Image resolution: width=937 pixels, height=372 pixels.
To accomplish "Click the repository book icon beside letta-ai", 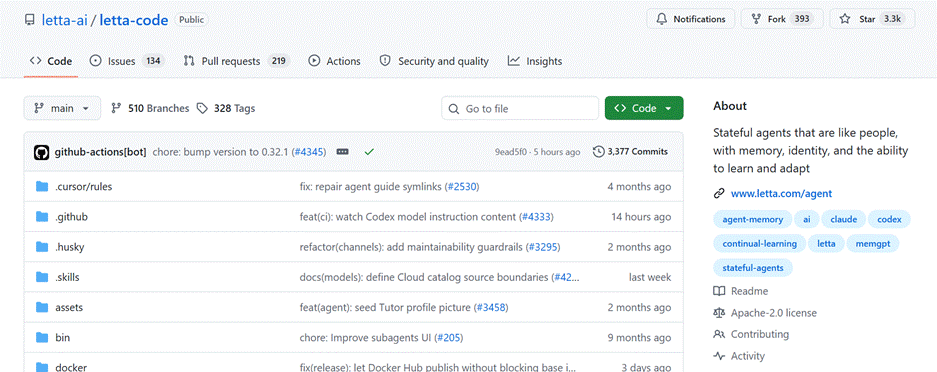I will coord(29,19).
